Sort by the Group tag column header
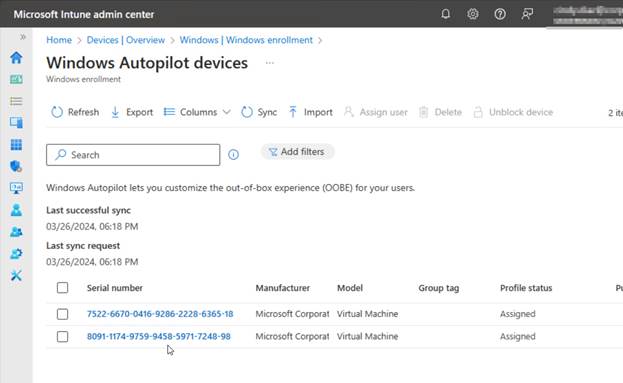The height and width of the screenshot is (383, 623). (x=439, y=288)
